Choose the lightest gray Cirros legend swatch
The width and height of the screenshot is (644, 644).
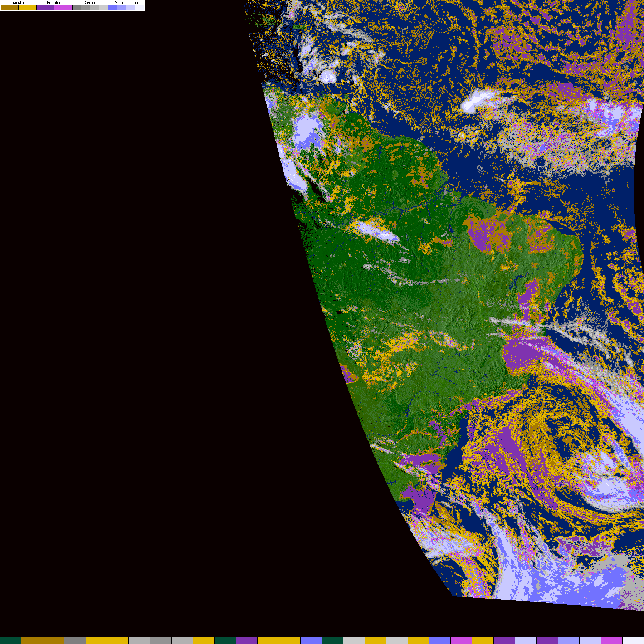tap(103, 7)
